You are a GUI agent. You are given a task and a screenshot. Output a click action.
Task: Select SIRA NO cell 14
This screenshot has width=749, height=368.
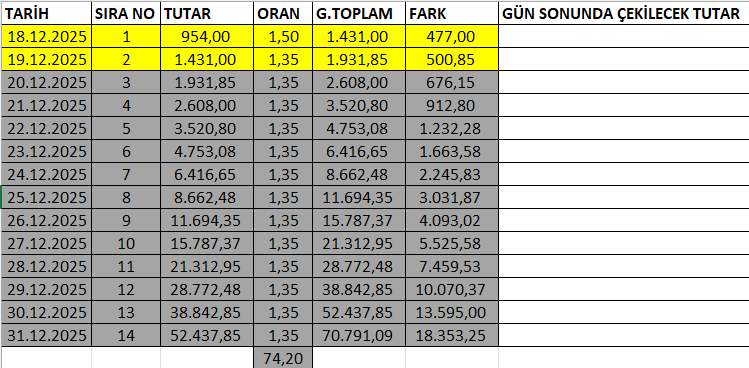[x=126, y=335]
